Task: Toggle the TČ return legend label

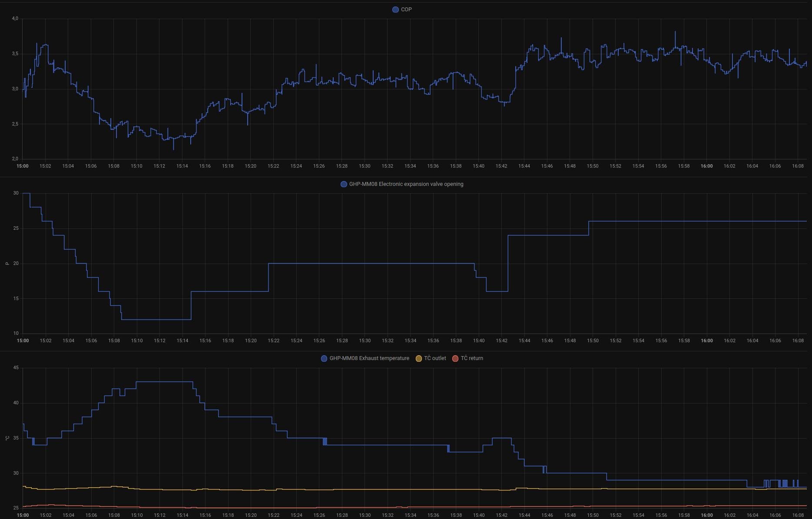Action: pyautogui.click(x=471, y=358)
